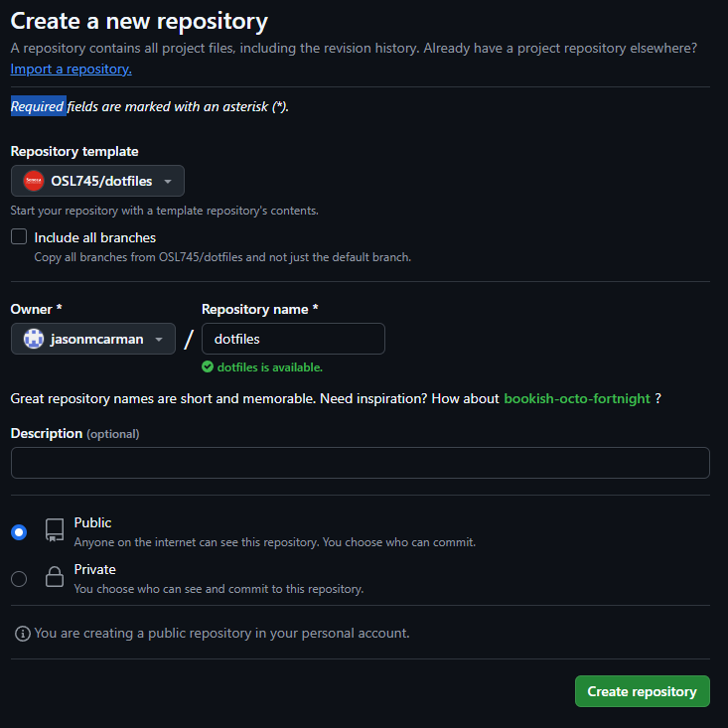Open the OSL745/dotfiles repository template dropdown
The height and width of the screenshot is (728, 728).
[97, 181]
